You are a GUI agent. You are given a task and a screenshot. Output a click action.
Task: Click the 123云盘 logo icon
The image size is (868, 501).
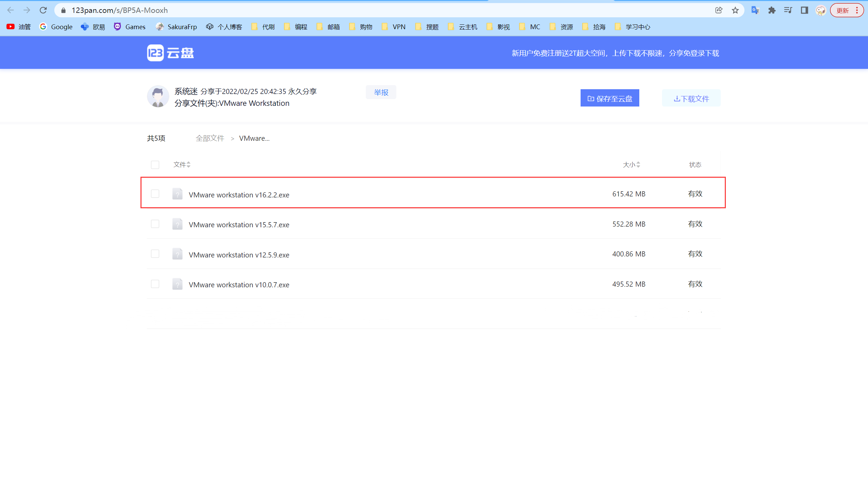[155, 53]
